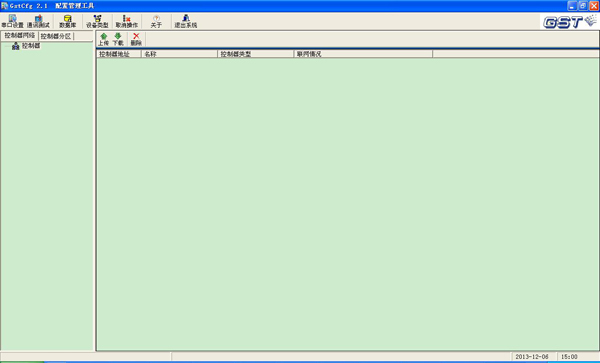
Task: Switch to the 控制器分区 tab
Action: coord(56,36)
